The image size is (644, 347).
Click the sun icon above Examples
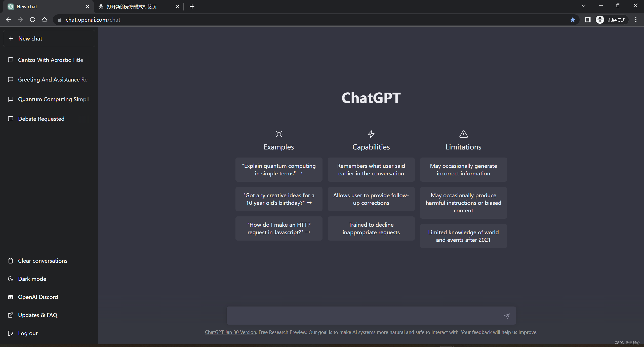pos(279,134)
